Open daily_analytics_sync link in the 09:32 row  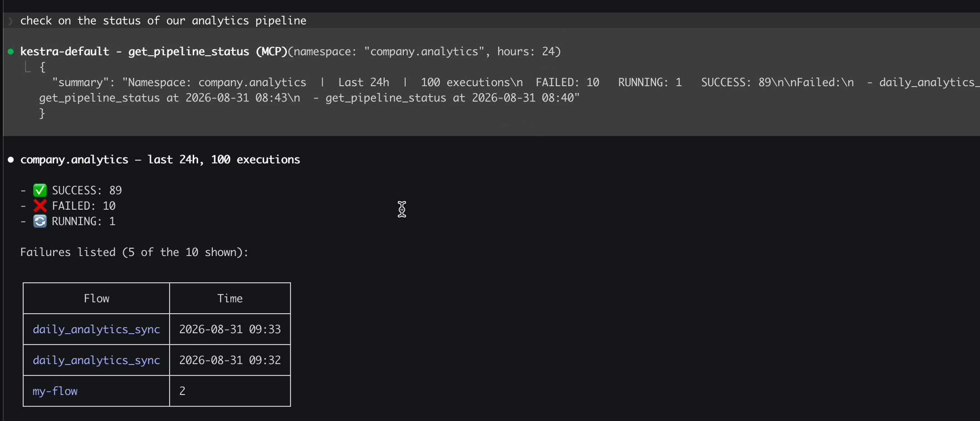(96, 360)
